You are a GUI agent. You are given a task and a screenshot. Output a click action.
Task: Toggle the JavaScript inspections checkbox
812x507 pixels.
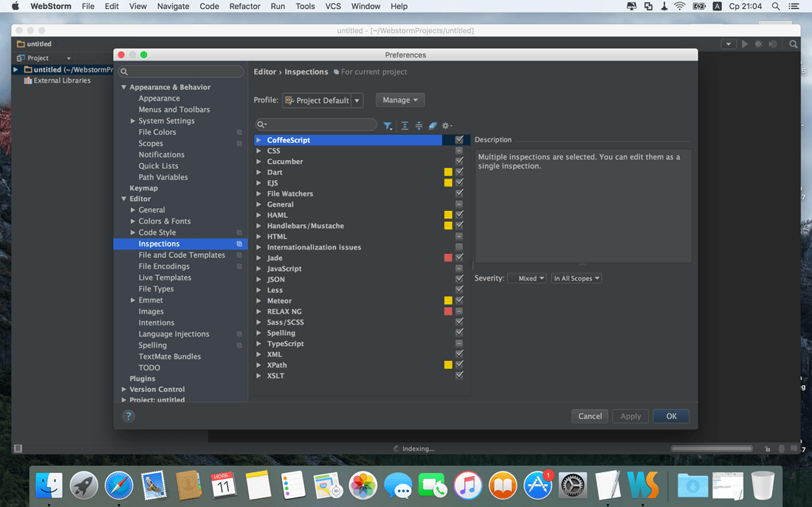459,268
